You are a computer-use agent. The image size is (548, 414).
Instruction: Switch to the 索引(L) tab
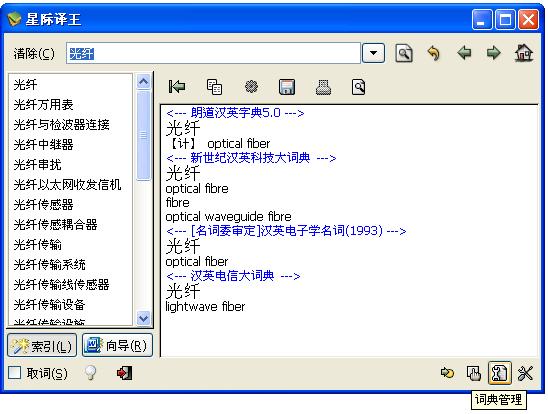42,346
